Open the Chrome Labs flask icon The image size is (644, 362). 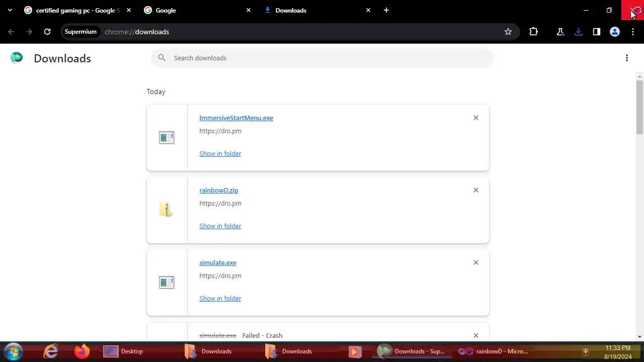point(560,32)
